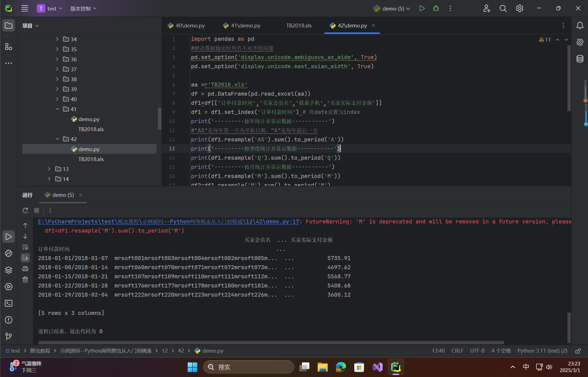Open the Python Packages tool window
Viewport: 588px width, 377px height.
[9, 270]
